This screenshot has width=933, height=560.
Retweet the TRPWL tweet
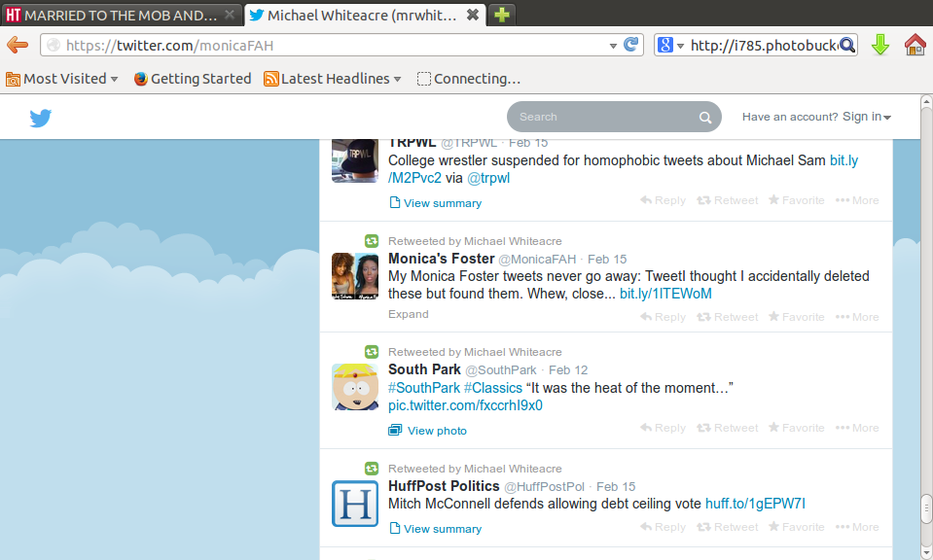(727, 200)
